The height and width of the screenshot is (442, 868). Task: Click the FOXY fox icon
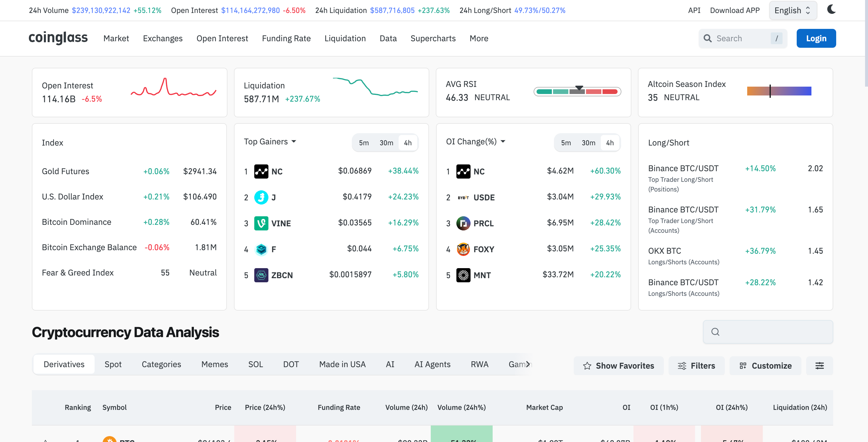point(463,249)
